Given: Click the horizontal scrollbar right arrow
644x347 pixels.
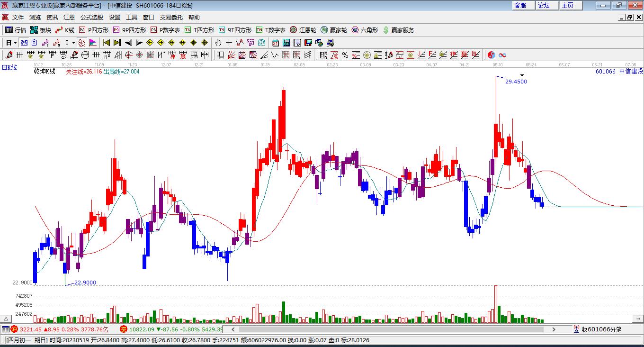Looking at the screenshot, I should pos(554,329).
